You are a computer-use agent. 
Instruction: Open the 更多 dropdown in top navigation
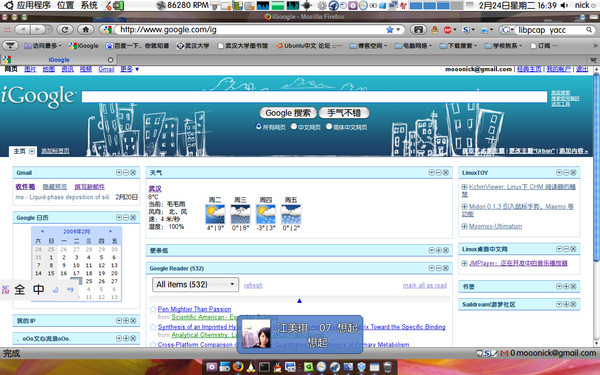coord(129,69)
